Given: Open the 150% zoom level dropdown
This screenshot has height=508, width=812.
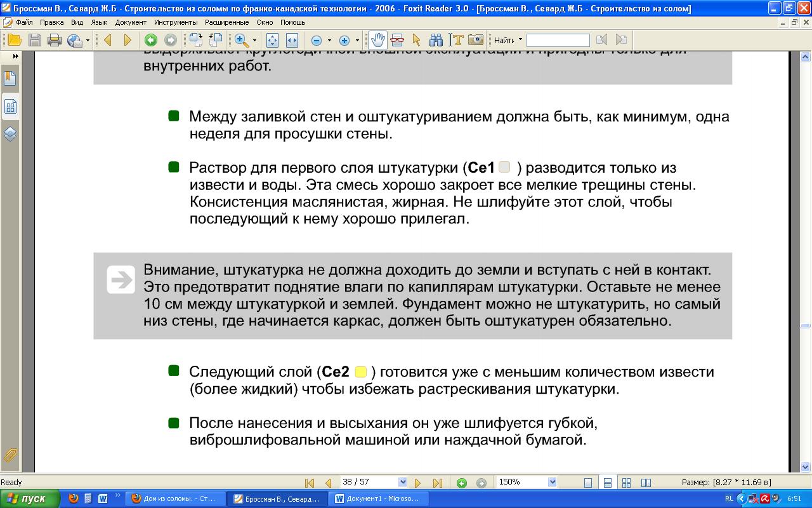Looking at the screenshot, I should pyautogui.click(x=552, y=482).
